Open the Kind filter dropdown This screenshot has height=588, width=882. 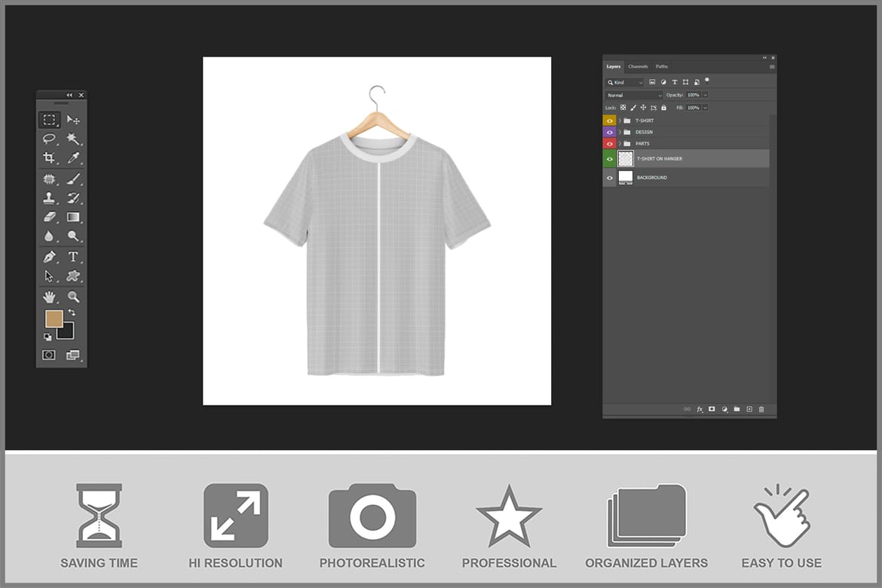[624, 82]
